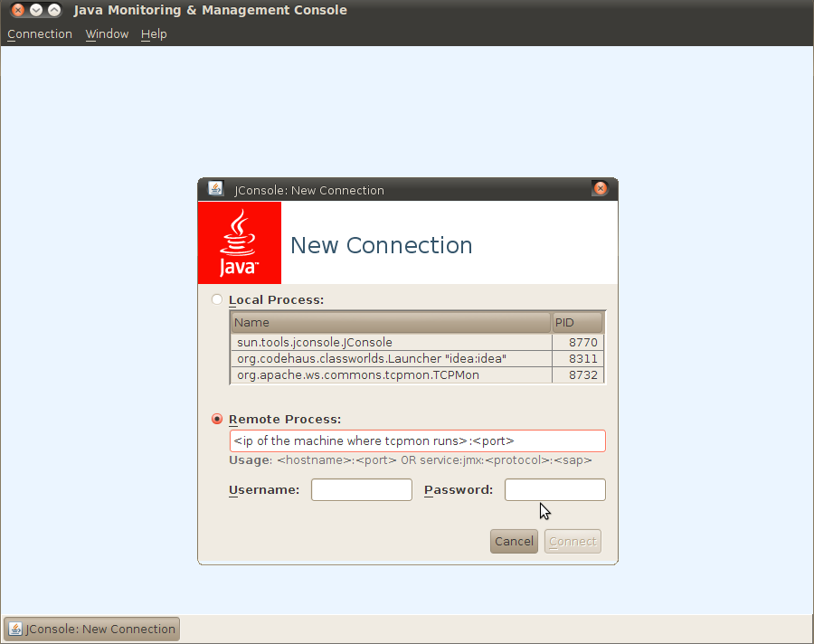Click the JConsole icon on the taskbar button

(x=16, y=629)
